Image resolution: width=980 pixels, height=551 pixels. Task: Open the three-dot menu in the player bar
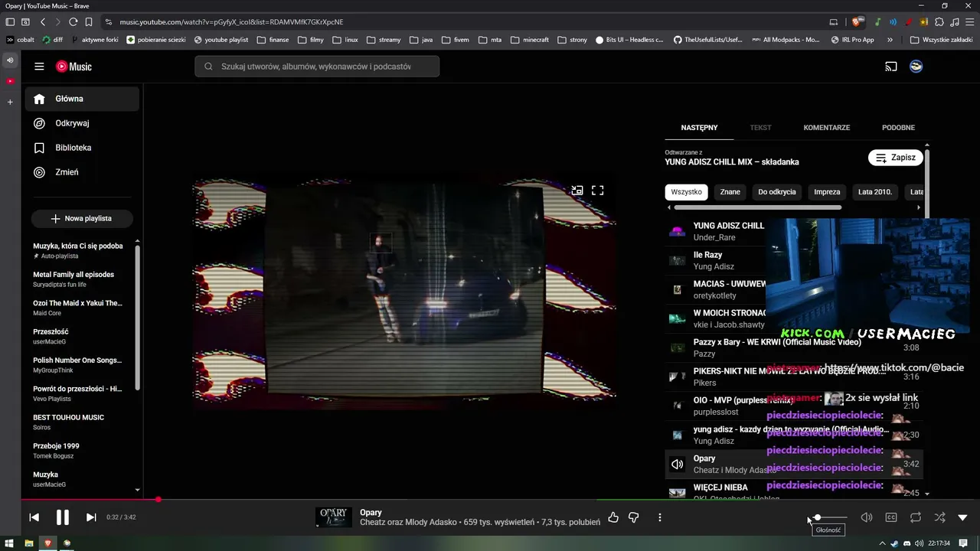click(660, 517)
